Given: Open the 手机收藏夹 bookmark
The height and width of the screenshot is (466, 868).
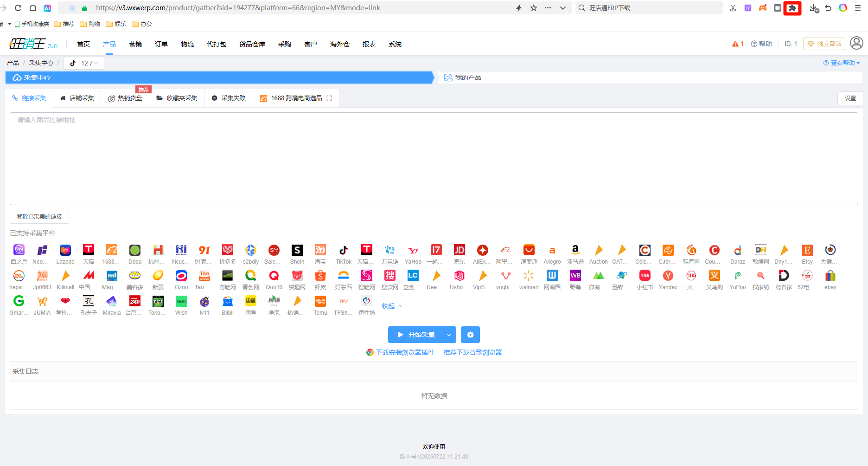Looking at the screenshot, I should click(x=32, y=24).
